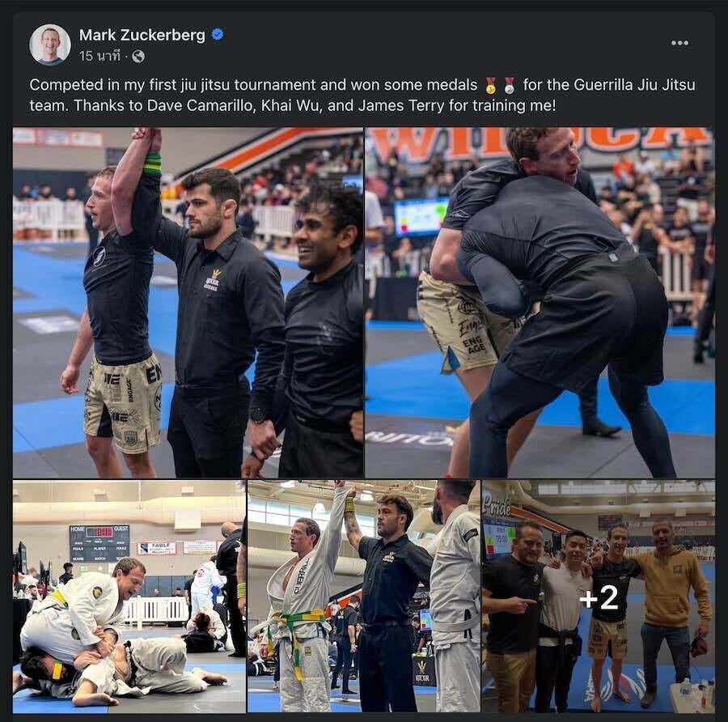Click the post caption text

(x=362, y=96)
